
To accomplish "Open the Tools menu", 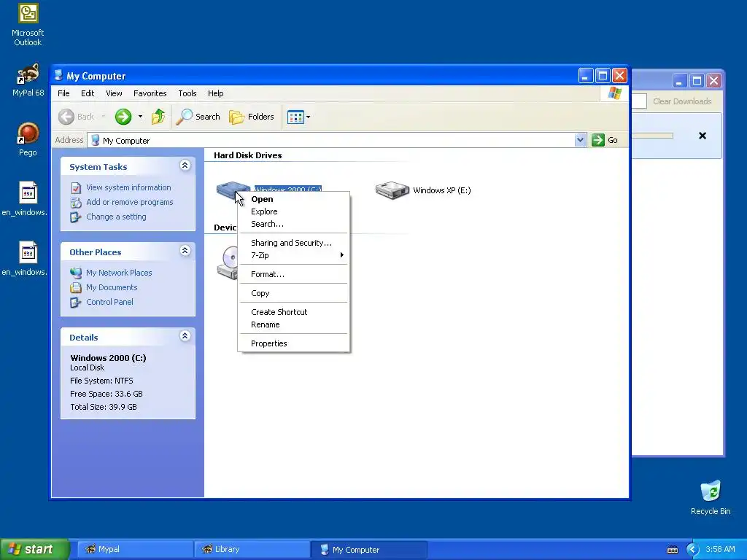I will coord(187,93).
